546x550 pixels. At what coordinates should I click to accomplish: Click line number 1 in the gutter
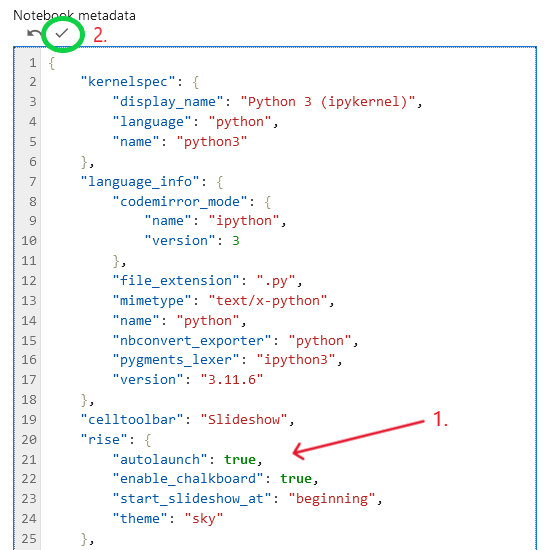33,63
